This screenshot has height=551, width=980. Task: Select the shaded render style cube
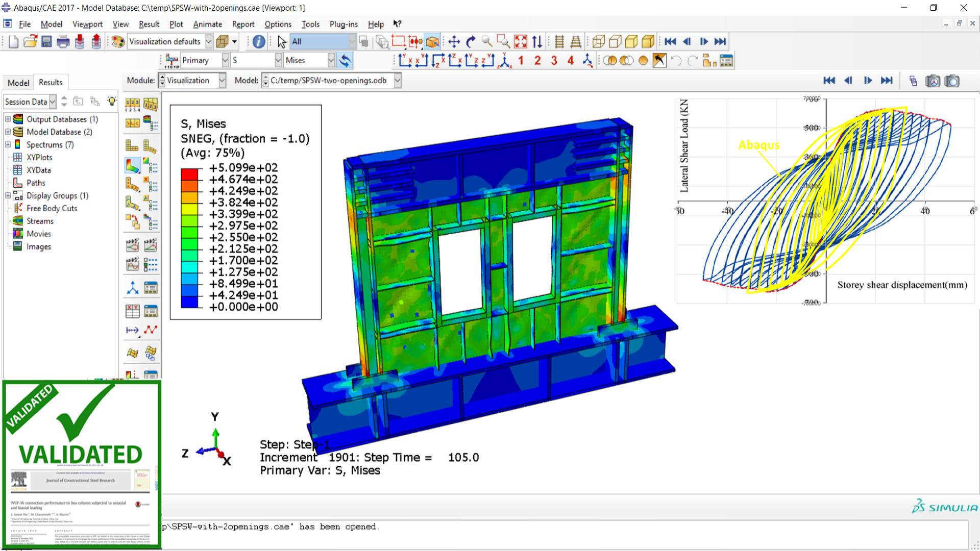coord(648,42)
